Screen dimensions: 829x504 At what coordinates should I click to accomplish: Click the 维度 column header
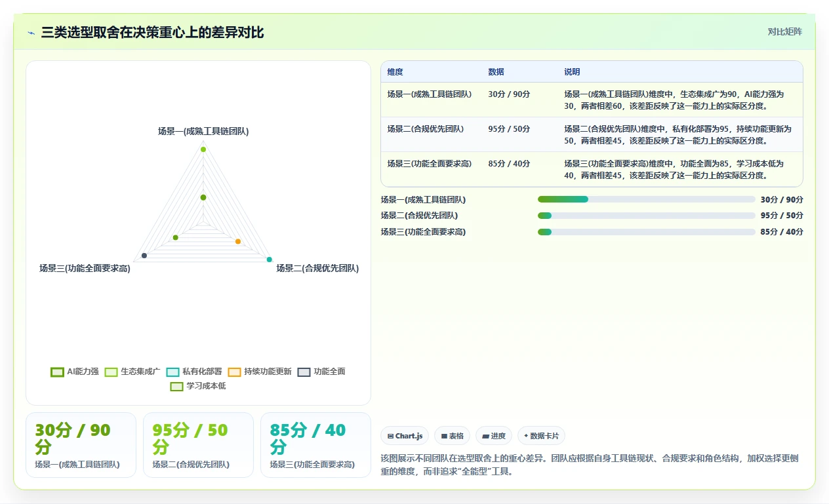pyautogui.click(x=395, y=72)
